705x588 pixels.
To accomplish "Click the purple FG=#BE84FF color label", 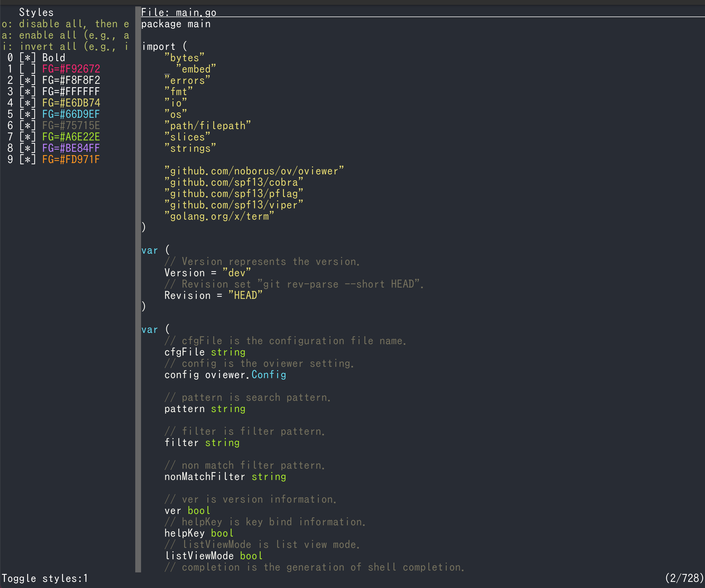I will coord(71,148).
